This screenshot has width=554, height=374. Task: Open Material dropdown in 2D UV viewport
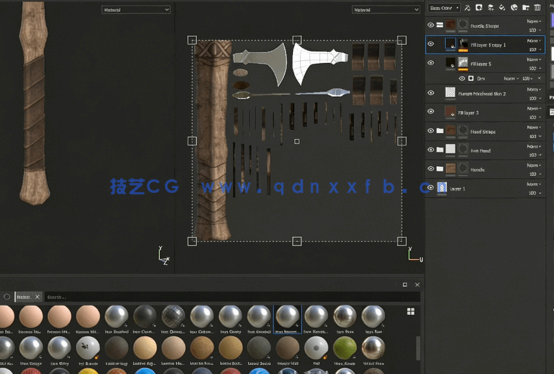pyautogui.click(x=386, y=10)
